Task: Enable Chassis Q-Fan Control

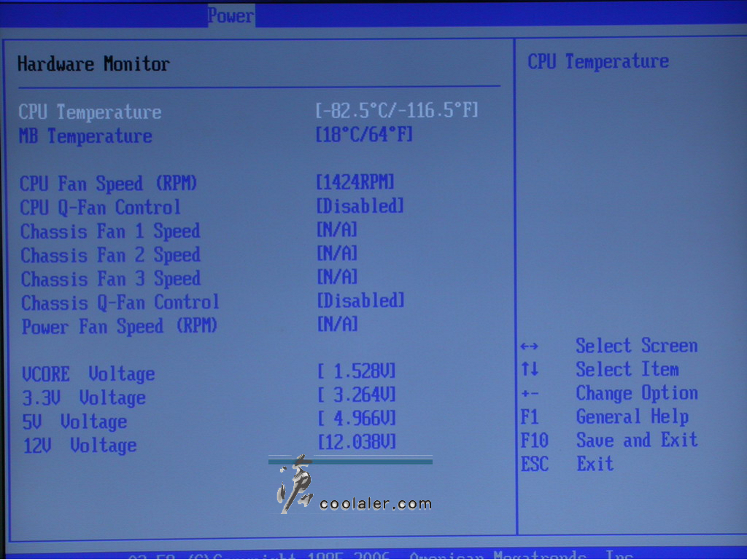Action: pyautogui.click(x=360, y=300)
